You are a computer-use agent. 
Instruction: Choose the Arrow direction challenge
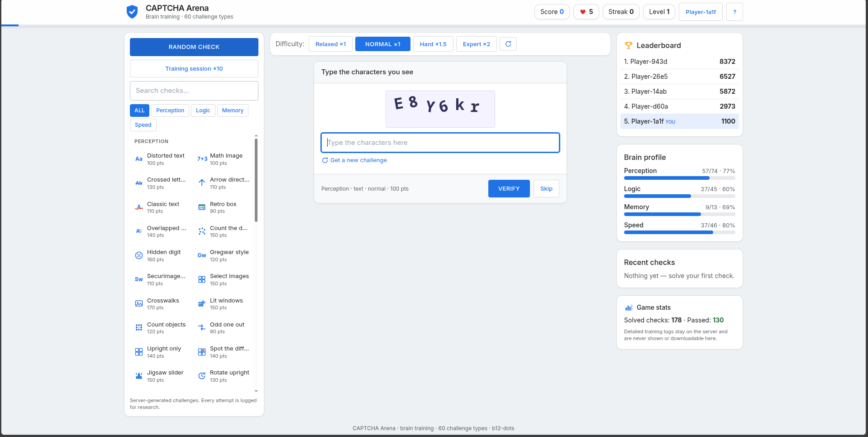(224, 183)
